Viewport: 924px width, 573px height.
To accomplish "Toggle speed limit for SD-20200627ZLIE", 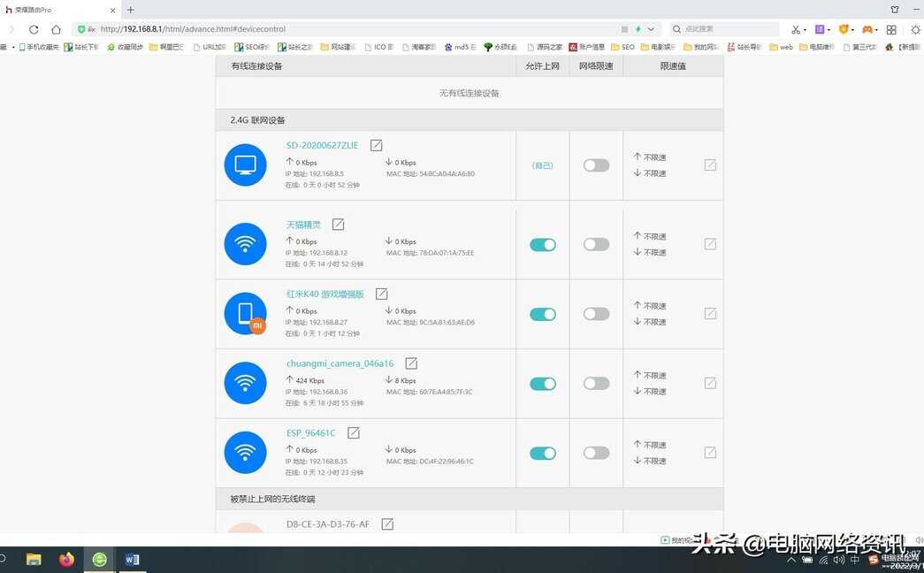I will tap(596, 165).
